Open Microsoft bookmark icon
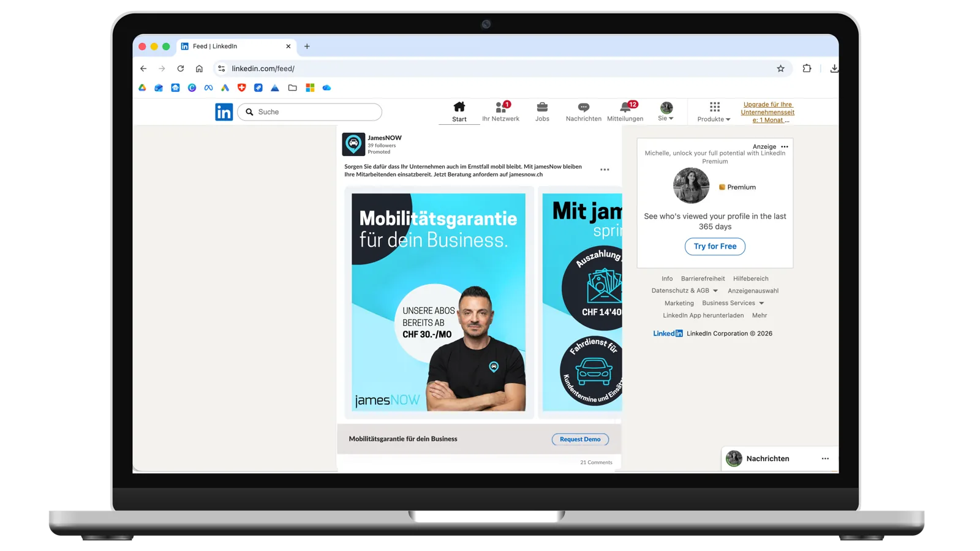The image size is (980, 551). pyautogui.click(x=310, y=88)
